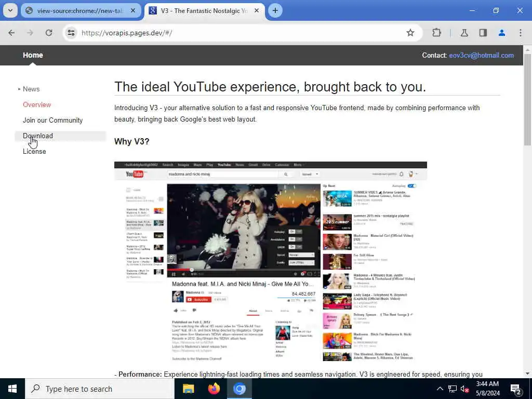This screenshot has width=532, height=399.
Task: Reload the current page
Action: point(49,33)
